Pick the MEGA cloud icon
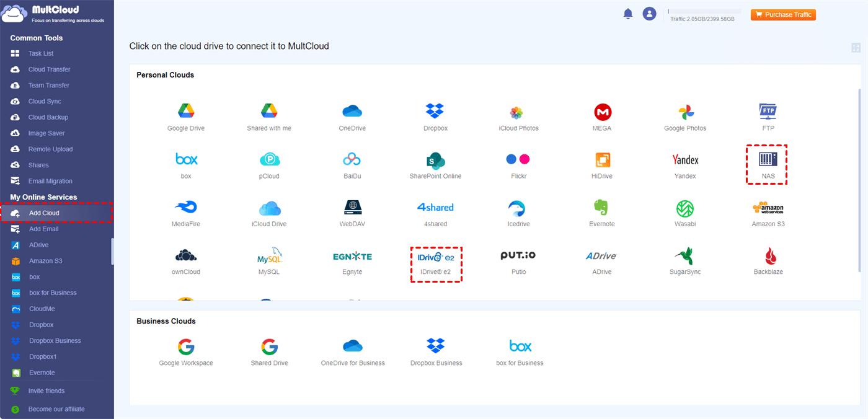The height and width of the screenshot is (419, 868). coord(603,112)
